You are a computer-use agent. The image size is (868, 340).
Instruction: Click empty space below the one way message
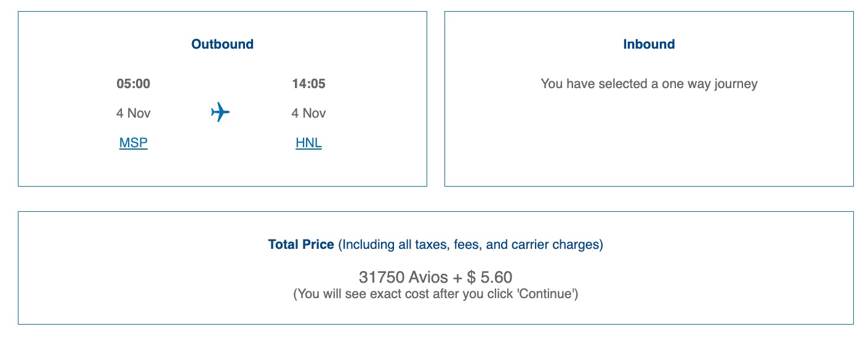[649, 142]
